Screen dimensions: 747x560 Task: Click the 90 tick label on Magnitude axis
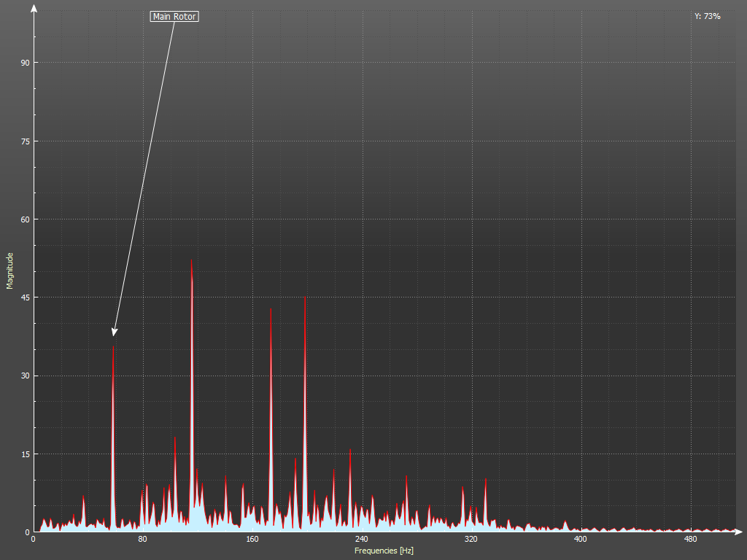(x=25, y=63)
